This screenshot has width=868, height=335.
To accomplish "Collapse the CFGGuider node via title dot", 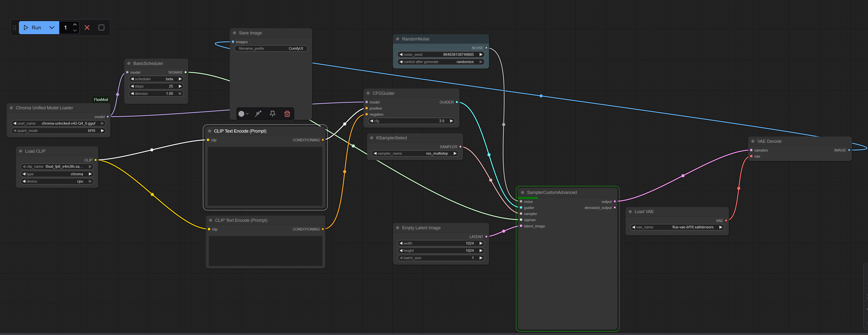I will pyautogui.click(x=368, y=93).
